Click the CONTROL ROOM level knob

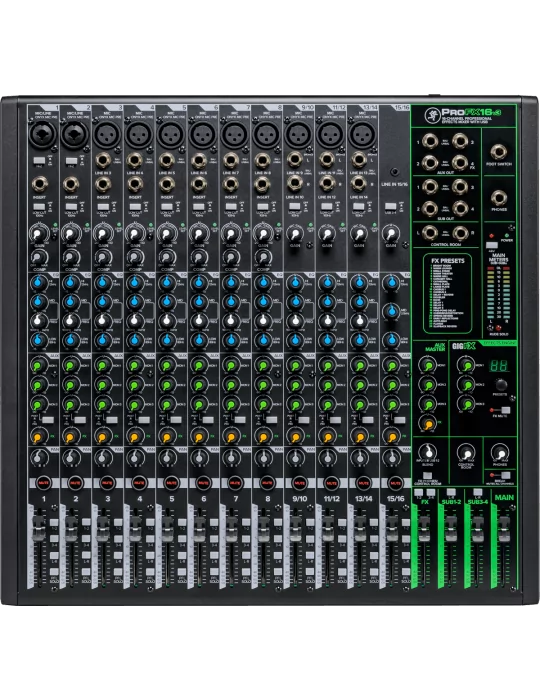click(x=466, y=453)
